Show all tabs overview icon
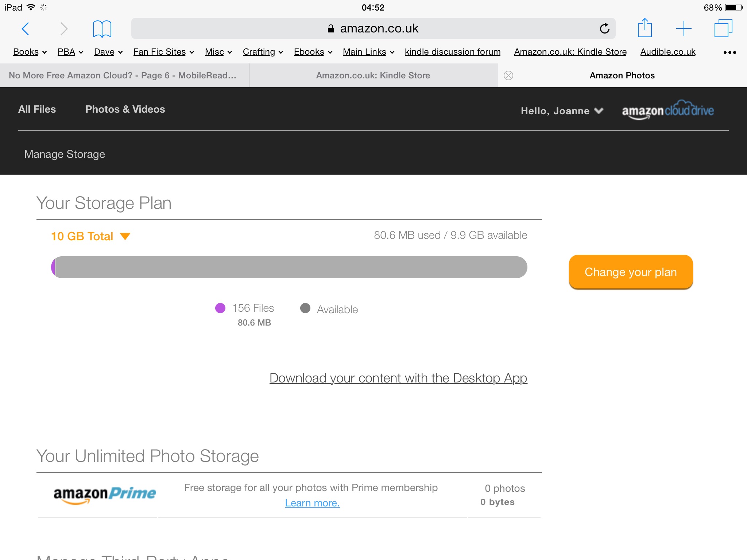The height and width of the screenshot is (560, 747). 723,28
